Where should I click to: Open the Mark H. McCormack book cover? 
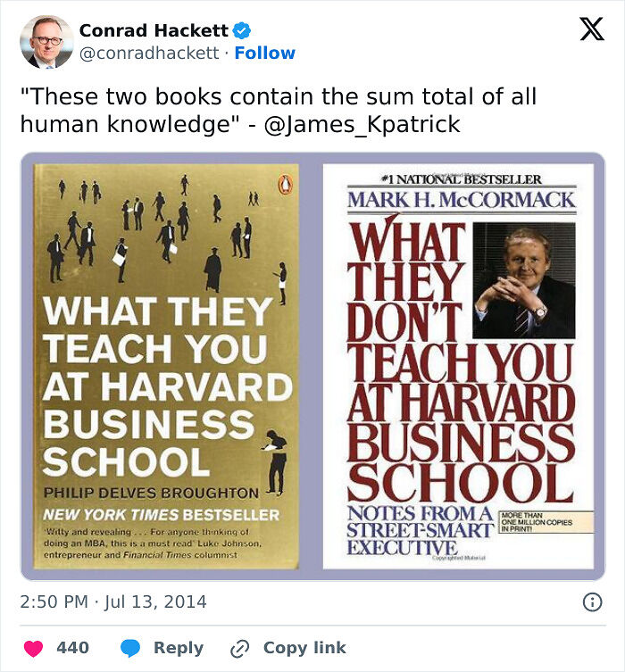(458, 366)
